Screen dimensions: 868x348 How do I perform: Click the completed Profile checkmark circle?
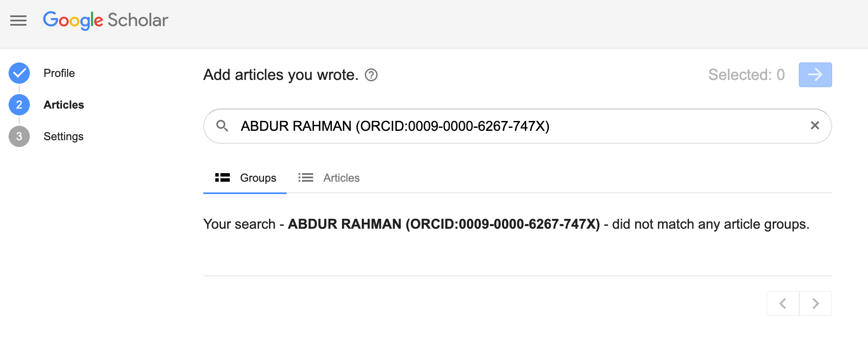[x=19, y=73]
